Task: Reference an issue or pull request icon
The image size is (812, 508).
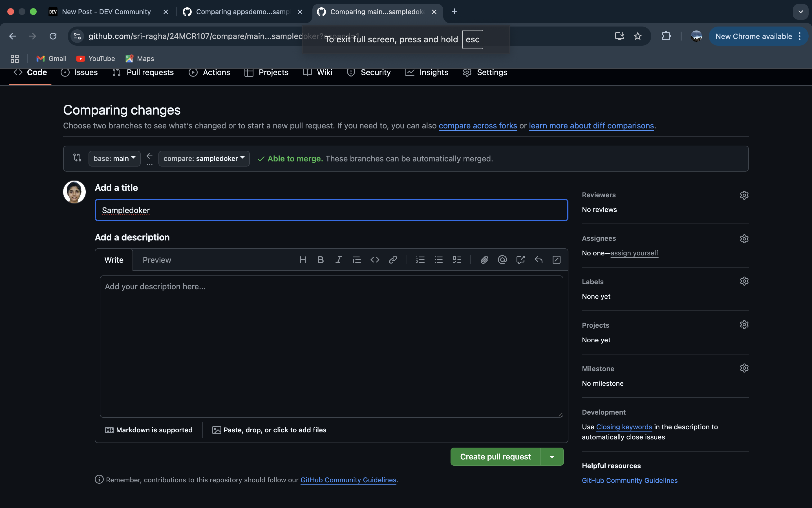Action: tap(520, 260)
